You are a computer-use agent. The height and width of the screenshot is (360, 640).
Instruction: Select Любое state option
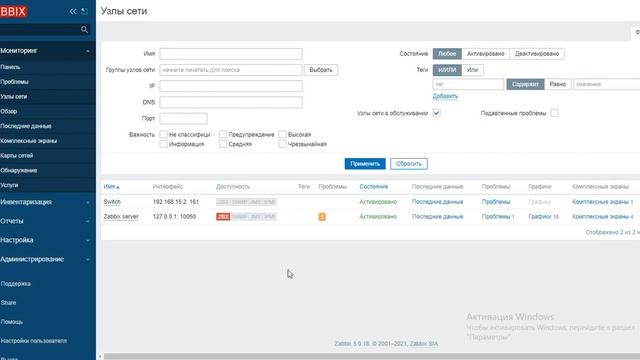447,54
